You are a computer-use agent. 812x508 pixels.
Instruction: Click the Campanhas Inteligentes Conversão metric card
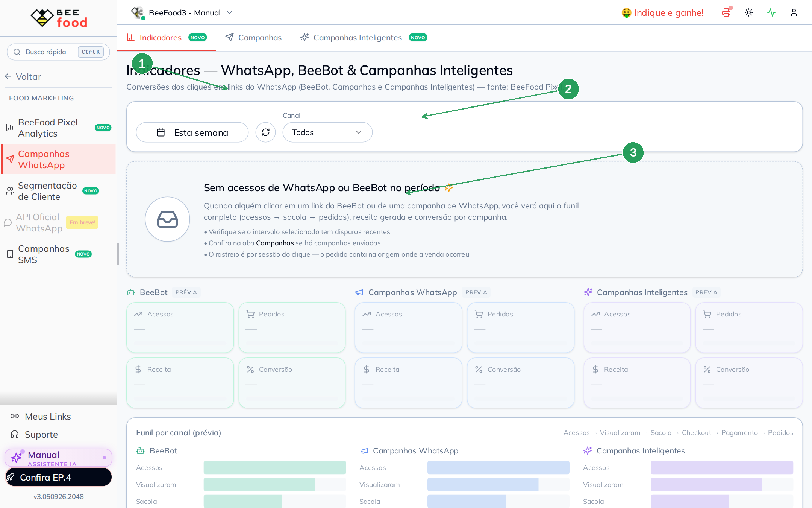pyautogui.click(x=749, y=383)
